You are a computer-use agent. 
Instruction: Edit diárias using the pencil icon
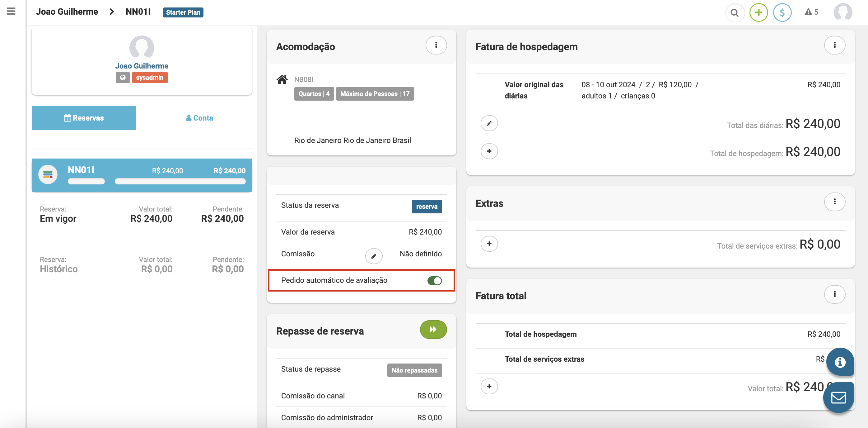(489, 123)
